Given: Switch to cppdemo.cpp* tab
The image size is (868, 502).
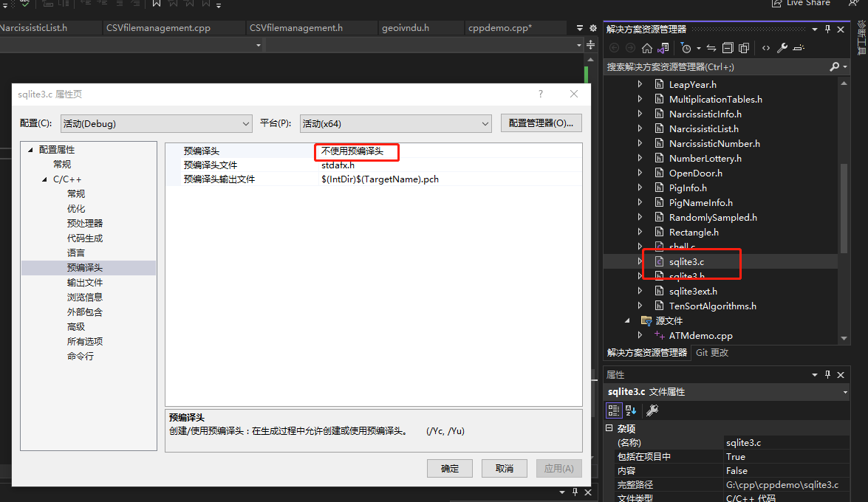Looking at the screenshot, I should click(500, 27).
